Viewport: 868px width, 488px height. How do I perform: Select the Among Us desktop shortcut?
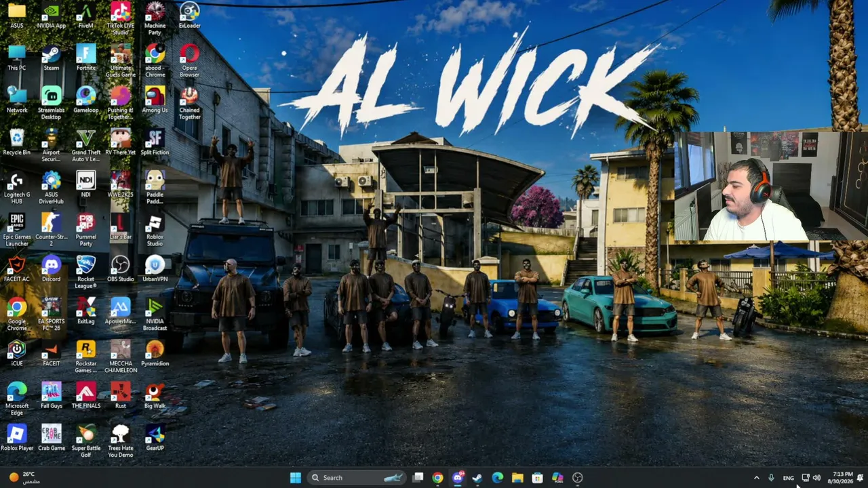pyautogui.click(x=155, y=100)
